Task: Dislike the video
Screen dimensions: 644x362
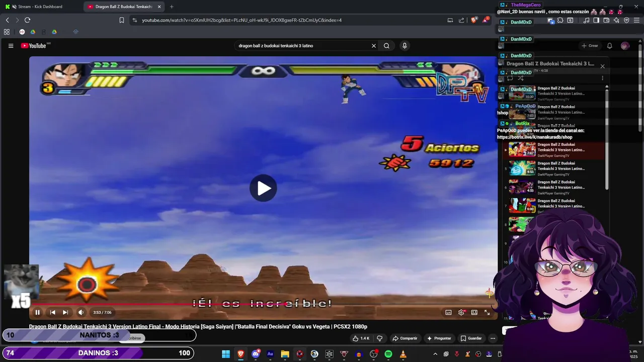Action: pyautogui.click(x=380, y=338)
